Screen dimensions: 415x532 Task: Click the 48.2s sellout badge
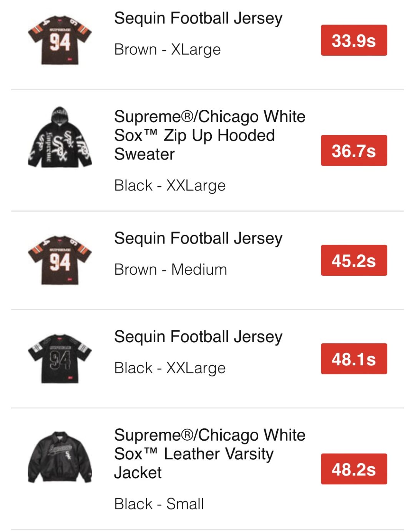pos(354,469)
